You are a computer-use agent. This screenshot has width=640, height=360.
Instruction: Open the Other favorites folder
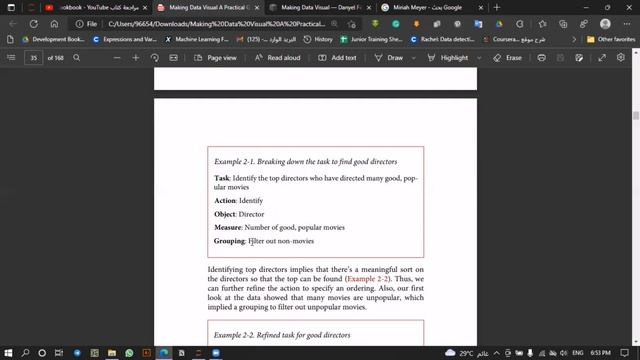611,40
